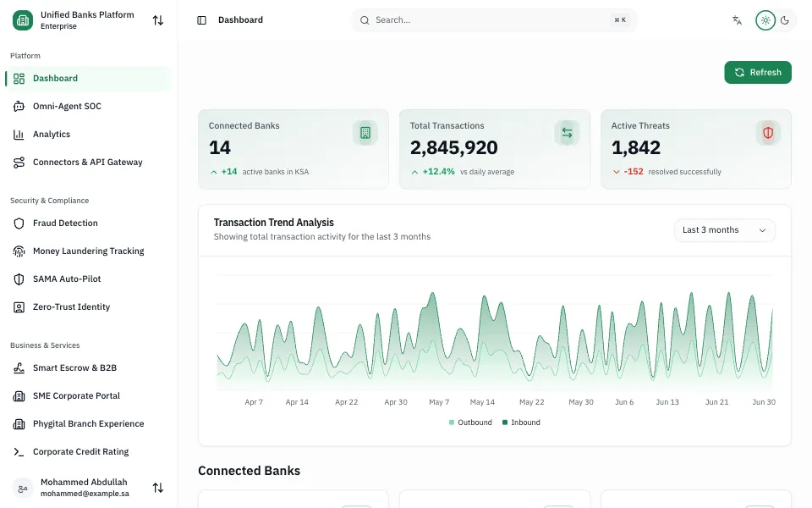Screen dimensions: 812x508
Task: Expand the user account menu arrows
Action: click(x=158, y=488)
